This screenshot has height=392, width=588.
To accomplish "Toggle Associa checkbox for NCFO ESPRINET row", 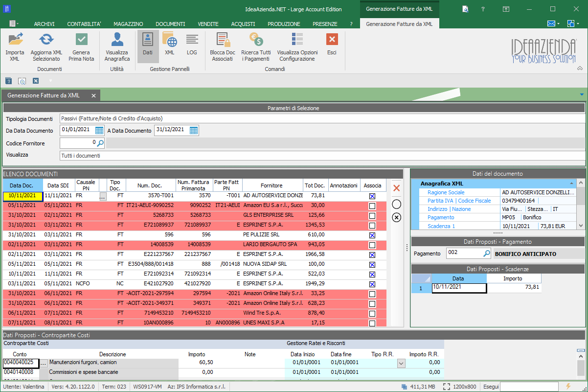I will pos(372,284).
